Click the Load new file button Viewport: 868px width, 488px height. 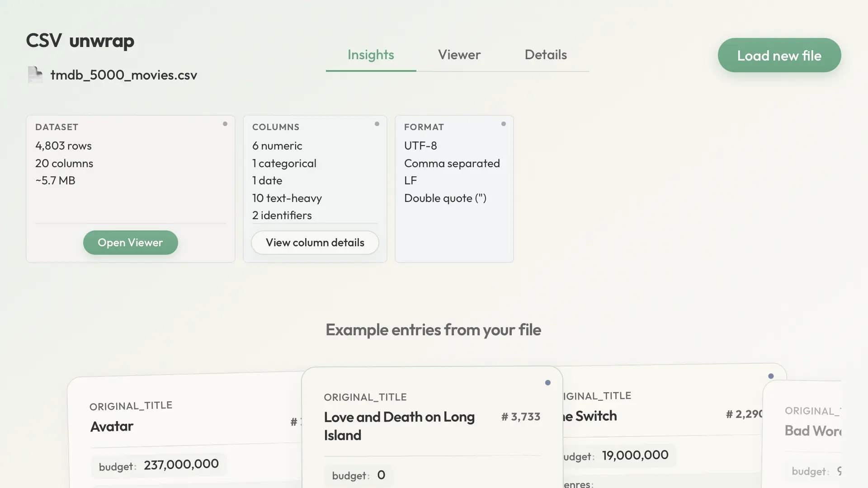(779, 55)
